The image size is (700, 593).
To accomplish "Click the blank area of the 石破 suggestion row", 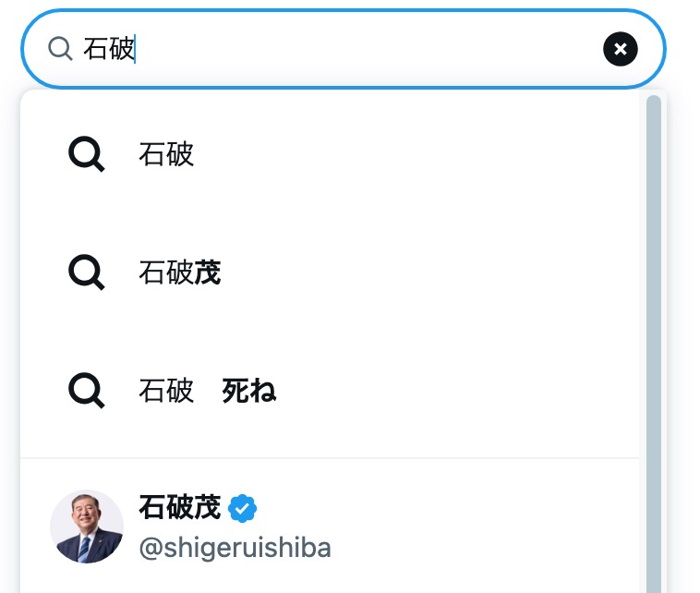I will (x=402, y=154).
